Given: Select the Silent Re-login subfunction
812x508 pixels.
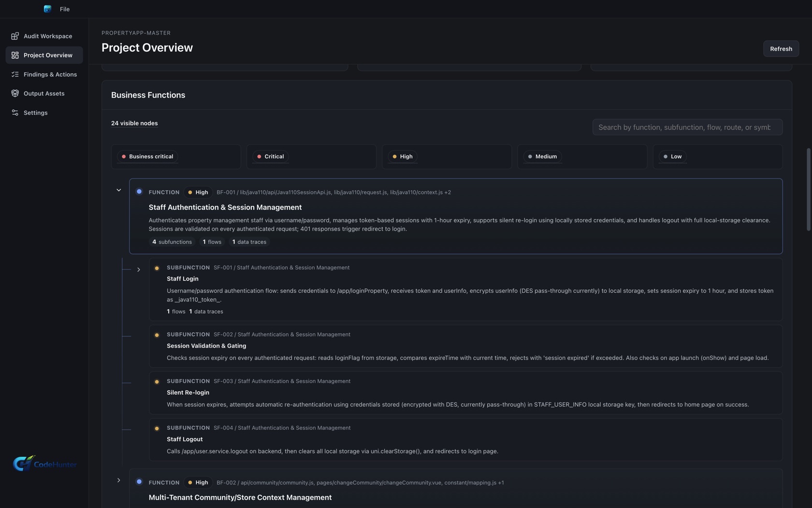Looking at the screenshot, I should (x=188, y=392).
